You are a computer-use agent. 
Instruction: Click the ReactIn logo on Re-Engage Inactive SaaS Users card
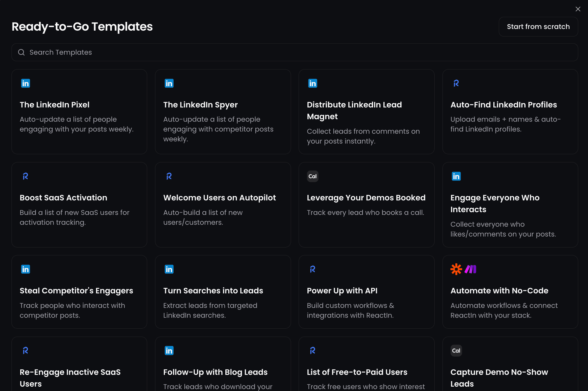pos(25,351)
